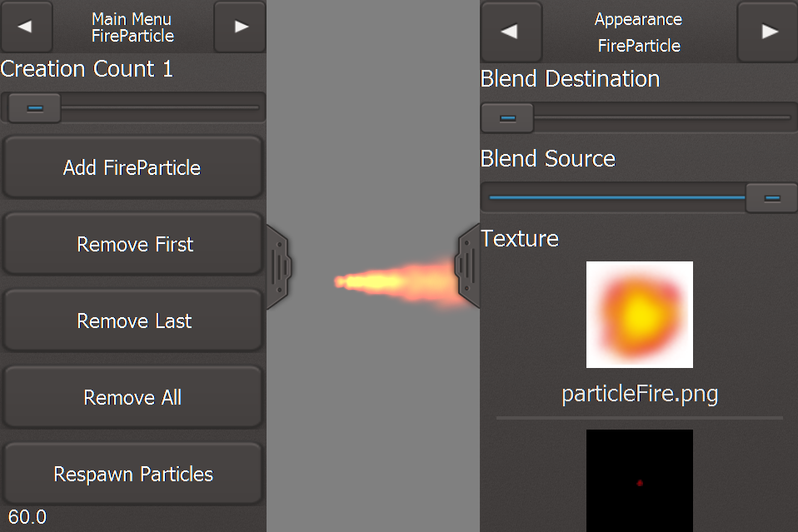This screenshot has height=532, width=798.
Task: Collapse the left panel using its side handle
Action: pos(279,267)
